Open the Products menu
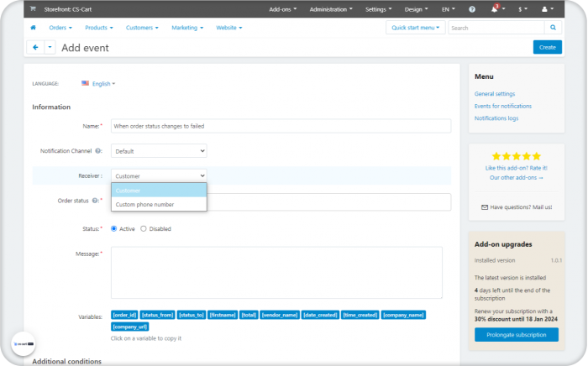The width and height of the screenshot is (588, 366). coord(99,28)
